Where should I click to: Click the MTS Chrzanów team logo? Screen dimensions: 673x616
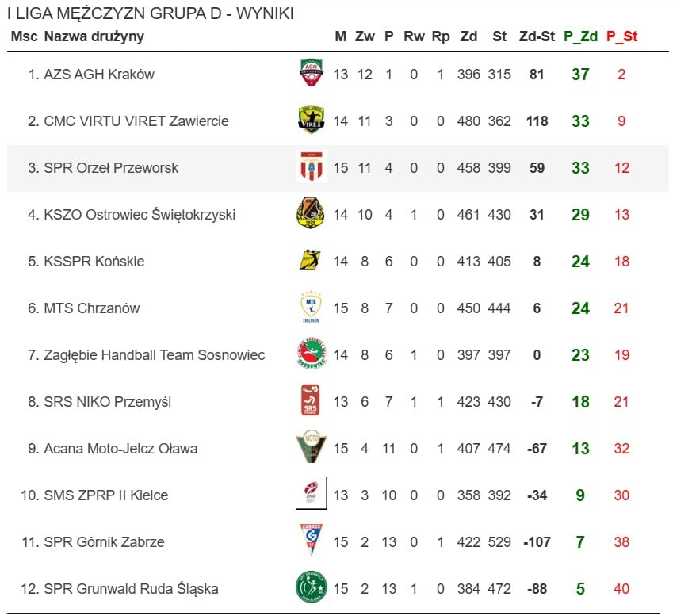coord(311,308)
